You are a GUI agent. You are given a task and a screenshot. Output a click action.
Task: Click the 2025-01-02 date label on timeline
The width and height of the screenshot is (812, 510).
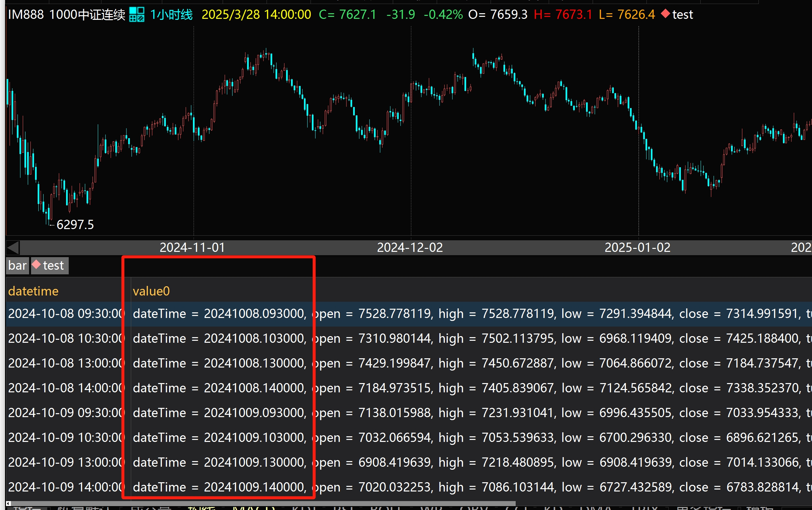(637, 248)
